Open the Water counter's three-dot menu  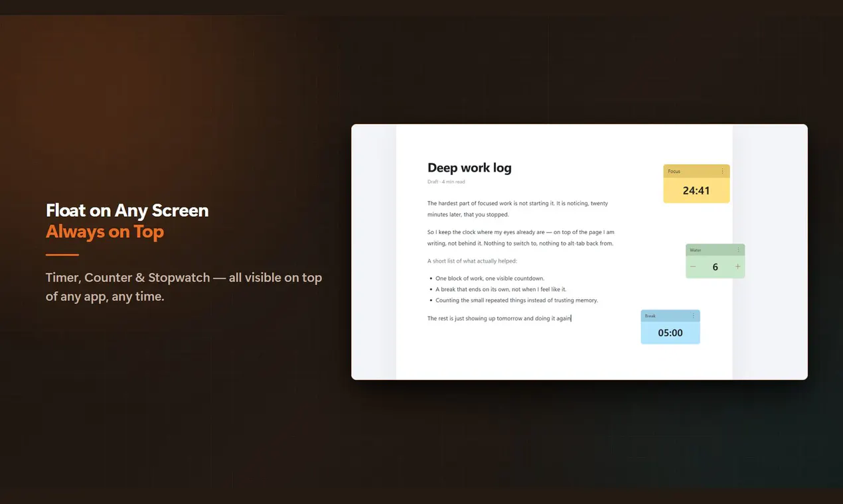click(x=738, y=250)
